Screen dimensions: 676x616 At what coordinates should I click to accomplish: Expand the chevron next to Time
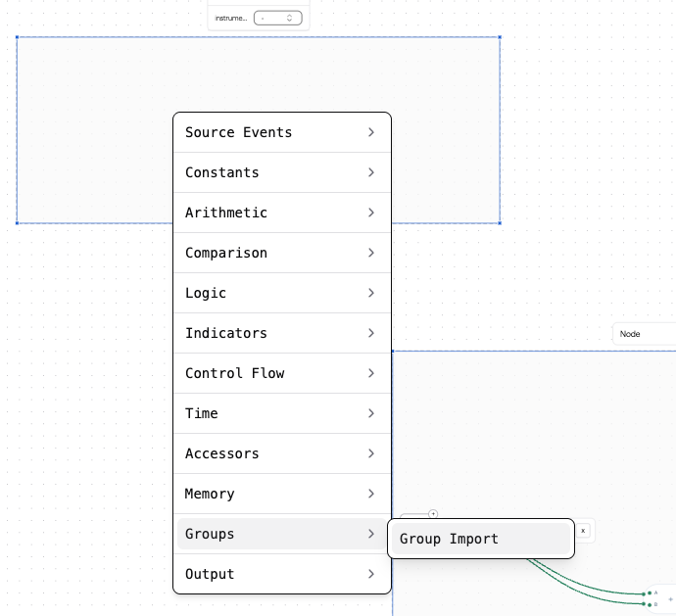371,413
